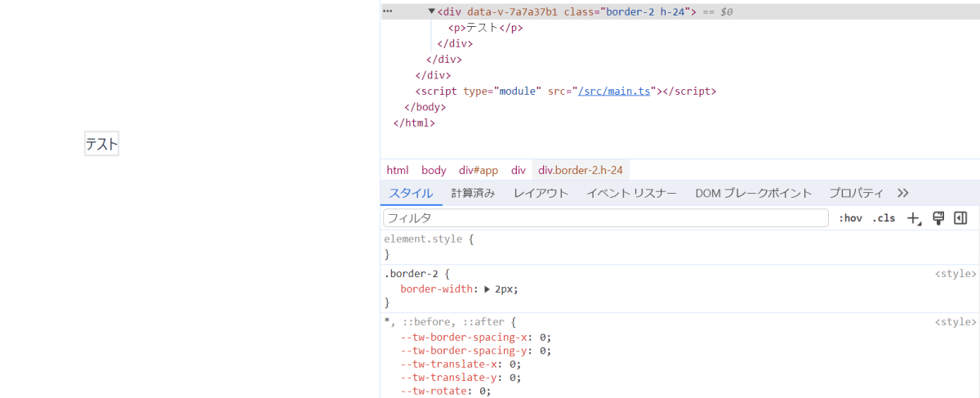Open the プロパティ tab
Screen dimensions: 980x398
tap(856, 193)
